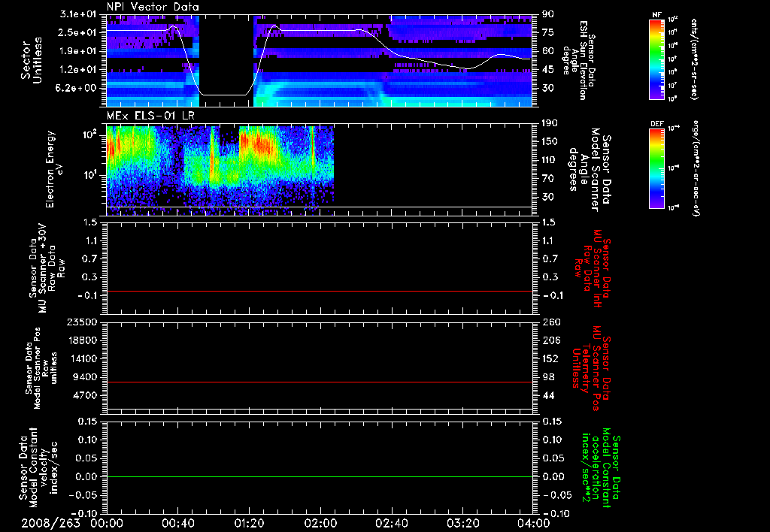Click the "206" telemetry tick label
Screen dimensions: 770x532
coord(550,340)
